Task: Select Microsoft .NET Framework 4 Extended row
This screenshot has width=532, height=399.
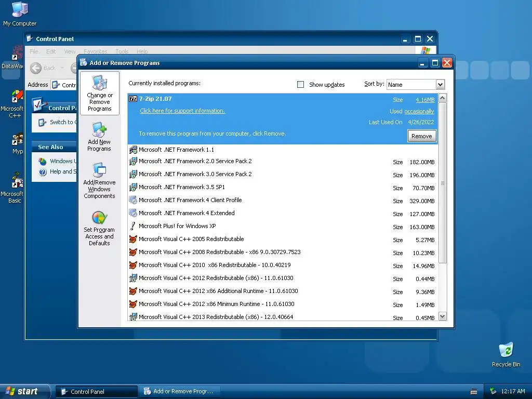Action: [x=283, y=214]
